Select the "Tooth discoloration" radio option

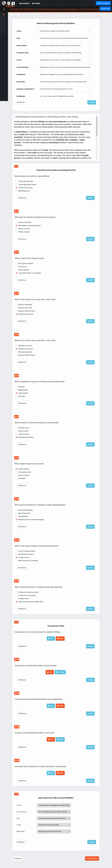16,181
